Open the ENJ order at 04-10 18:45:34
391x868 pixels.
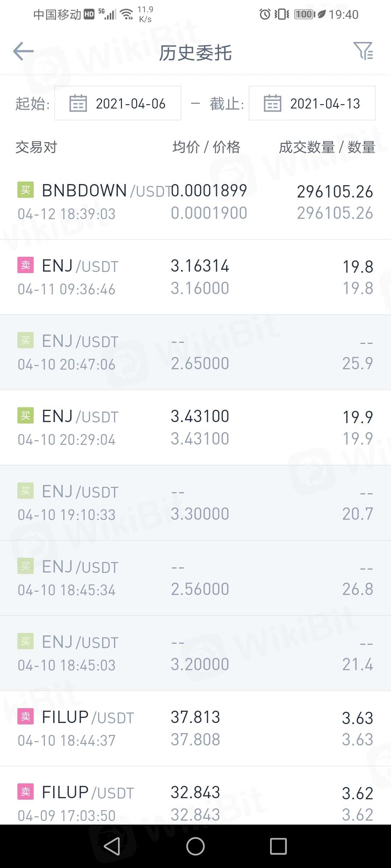(x=195, y=578)
